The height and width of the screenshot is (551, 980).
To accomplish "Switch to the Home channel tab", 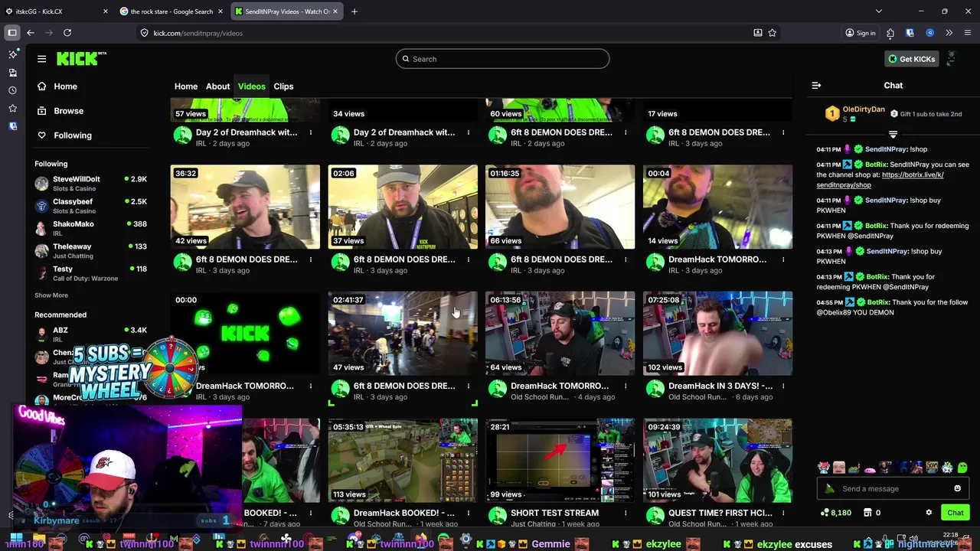I will [186, 86].
